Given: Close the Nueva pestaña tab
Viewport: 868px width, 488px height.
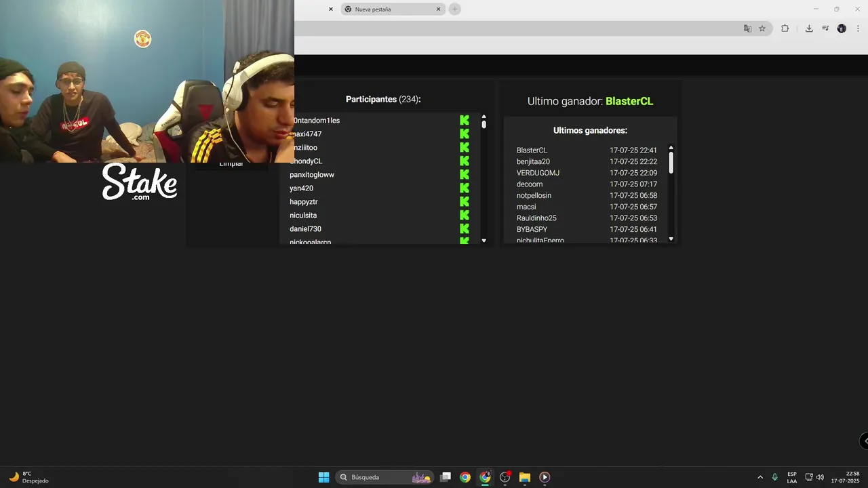Looking at the screenshot, I should pyautogui.click(x=438, y=9).
